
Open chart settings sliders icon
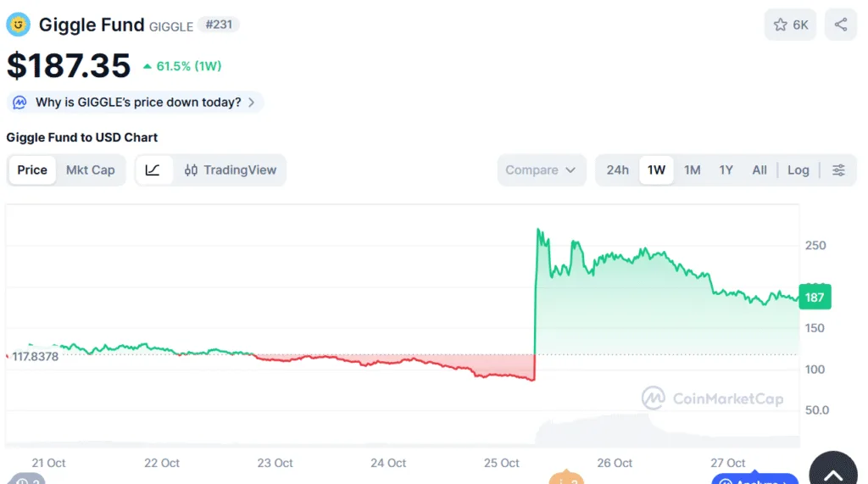[838, 170]
